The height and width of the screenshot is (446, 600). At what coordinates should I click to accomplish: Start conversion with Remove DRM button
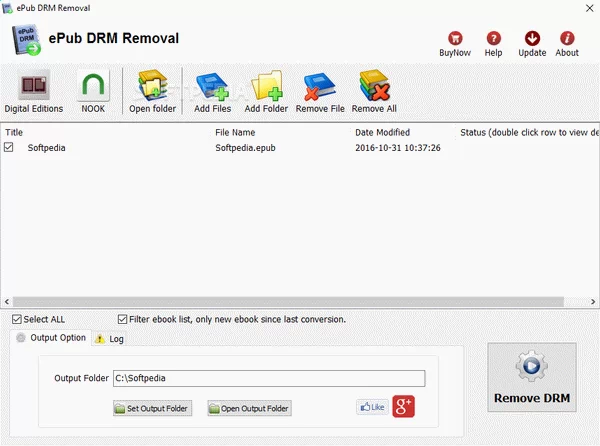coord(532,377)
